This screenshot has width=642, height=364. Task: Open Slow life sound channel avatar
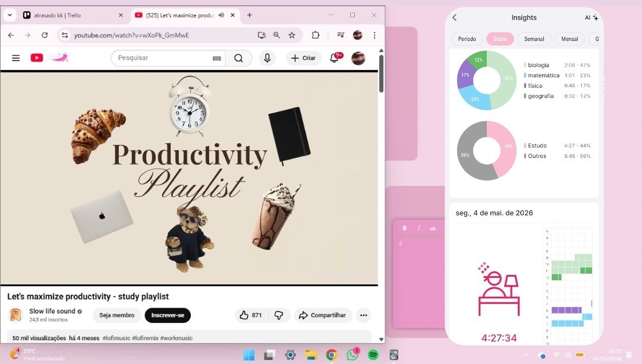click(15, 315)
